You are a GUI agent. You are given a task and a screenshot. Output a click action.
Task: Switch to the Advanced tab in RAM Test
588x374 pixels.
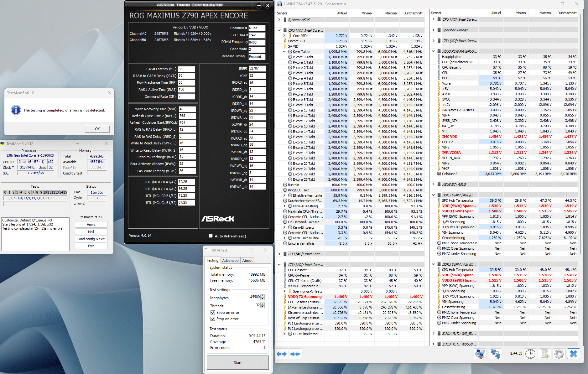230,261
